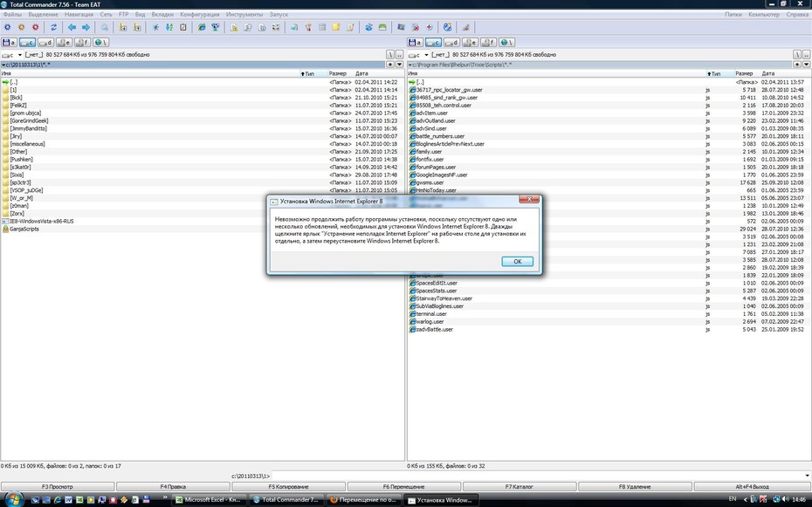Go back using the left arrow icon
This screenshot has width=812, height=507.
point(72,27)
